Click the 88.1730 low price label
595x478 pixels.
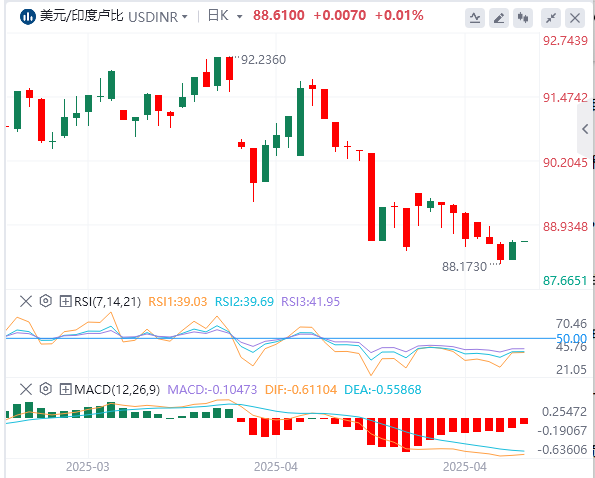point(464,267)
